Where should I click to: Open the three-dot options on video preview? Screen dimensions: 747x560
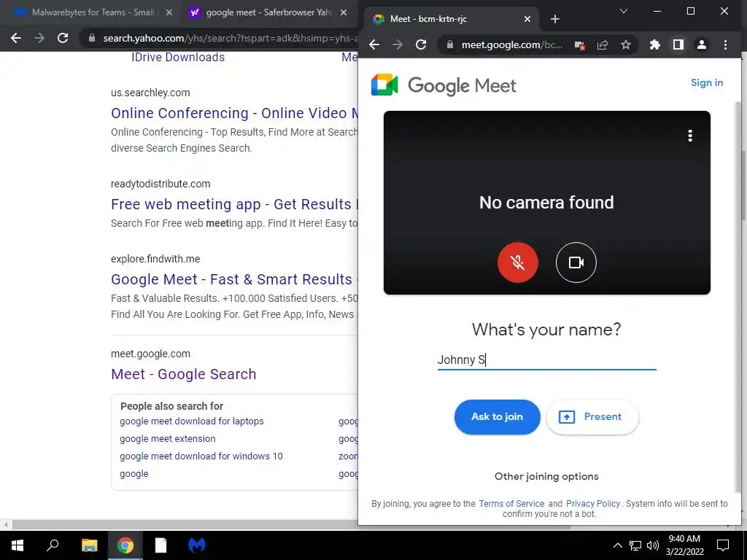coord(690,136)
